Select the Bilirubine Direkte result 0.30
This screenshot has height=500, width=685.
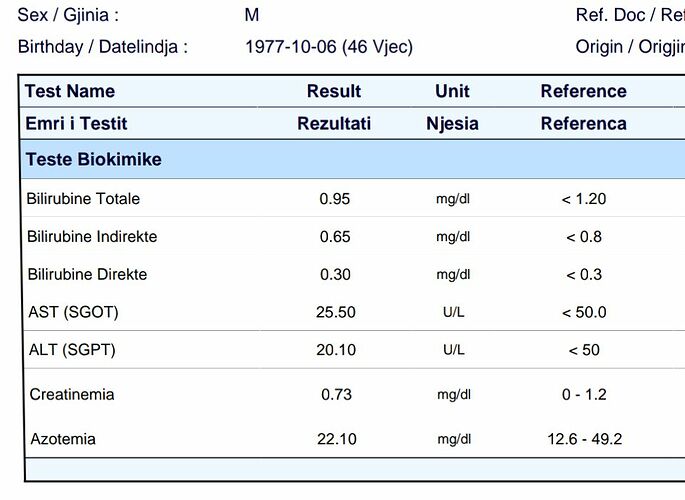[x=335, y=274]
